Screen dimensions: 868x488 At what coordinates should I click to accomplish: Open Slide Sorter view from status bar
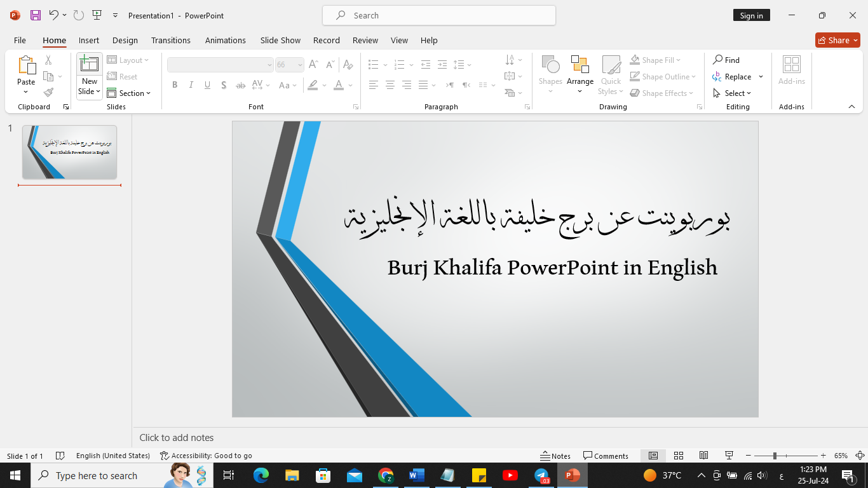pyautogui.click(x=679, y=456)
